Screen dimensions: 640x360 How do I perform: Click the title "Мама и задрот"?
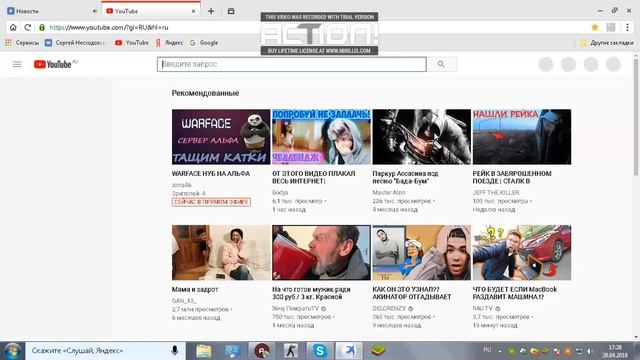[x=195, y=289]
